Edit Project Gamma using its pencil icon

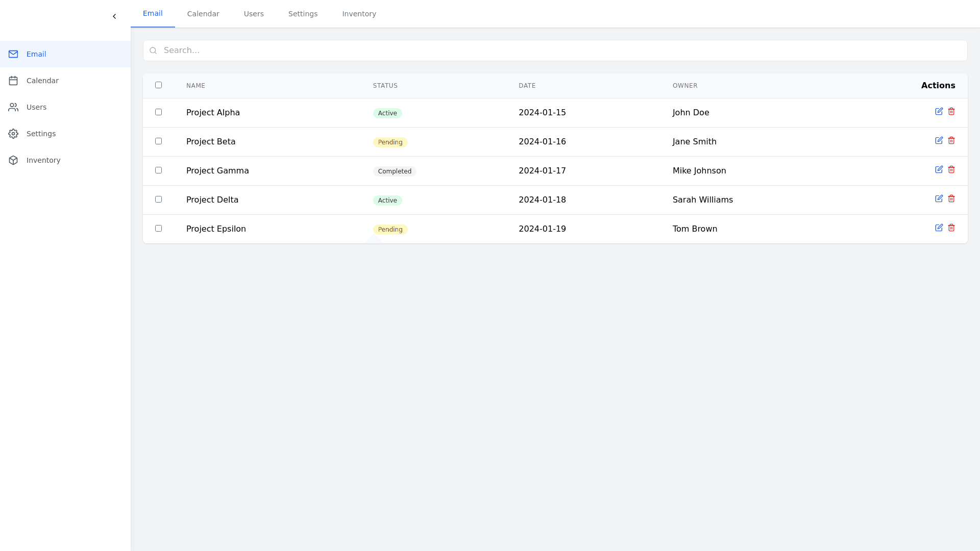point(940,169)
